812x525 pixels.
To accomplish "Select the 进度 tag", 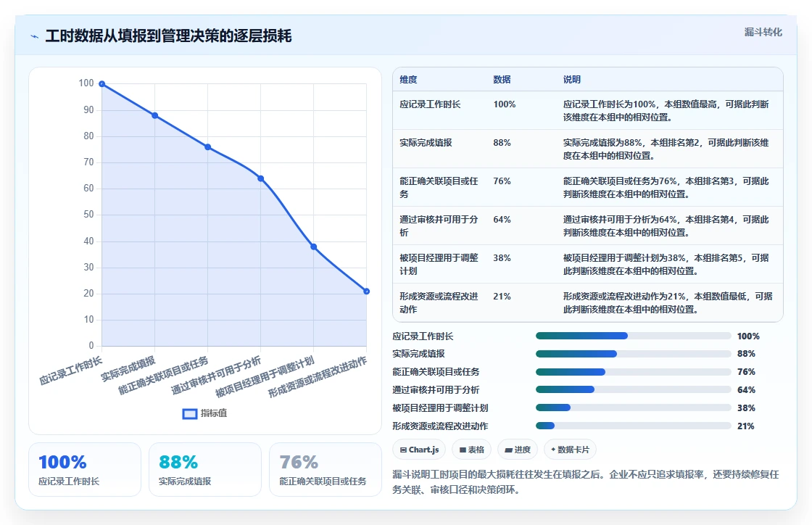I will coord(518,450).
